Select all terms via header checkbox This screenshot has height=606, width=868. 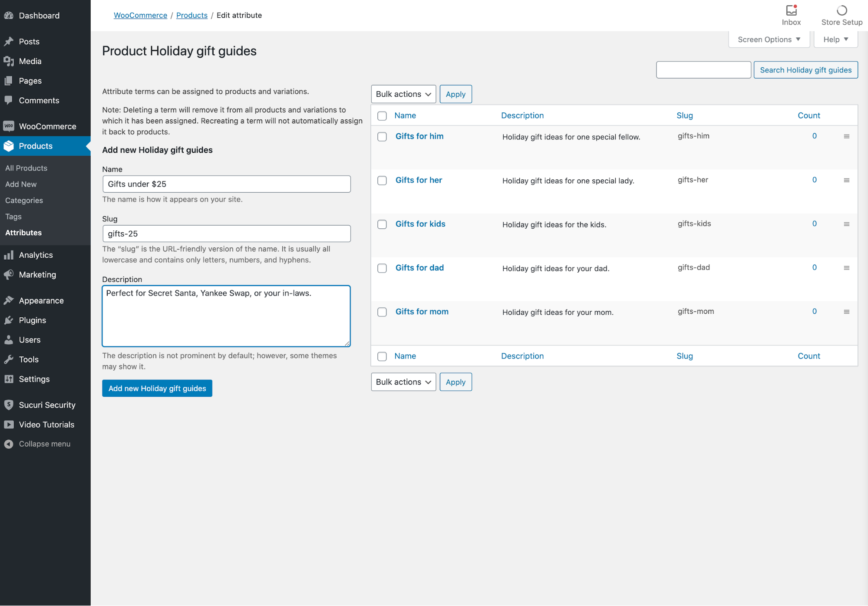tap(382, 116)
